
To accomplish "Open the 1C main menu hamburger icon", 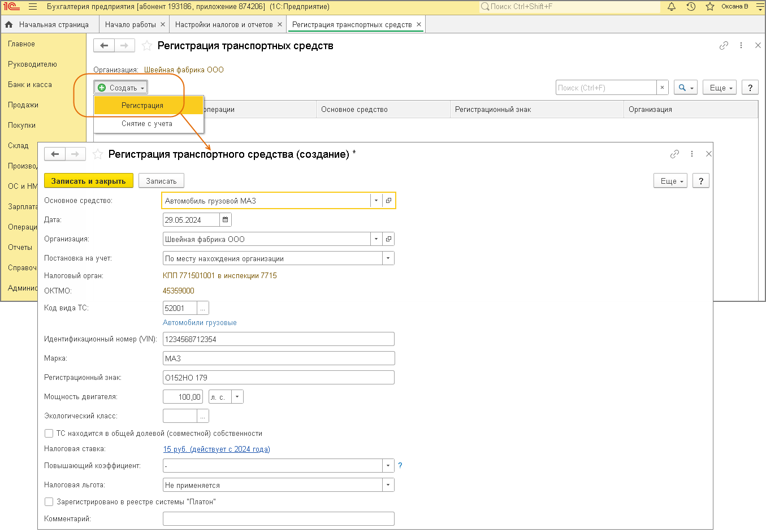I will tap(33, 7).
